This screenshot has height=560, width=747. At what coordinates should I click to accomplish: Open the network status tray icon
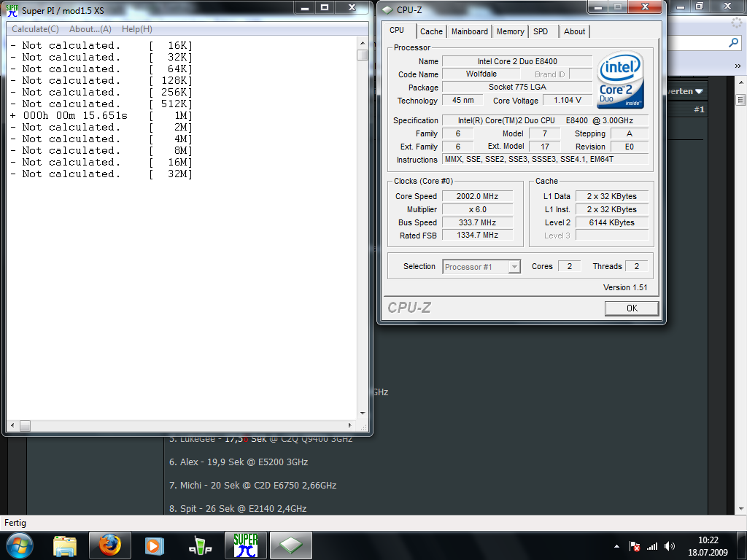652,546
